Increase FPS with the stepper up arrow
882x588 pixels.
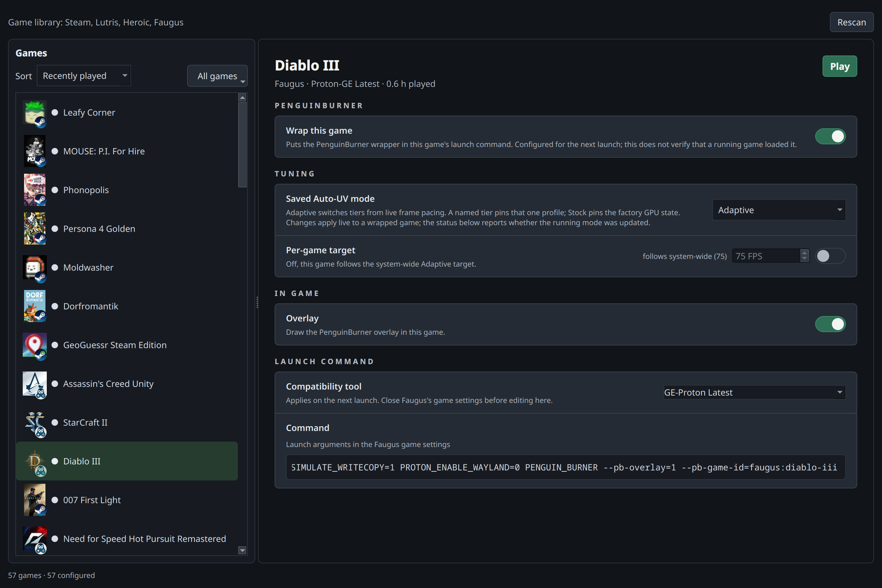(804, 253)
